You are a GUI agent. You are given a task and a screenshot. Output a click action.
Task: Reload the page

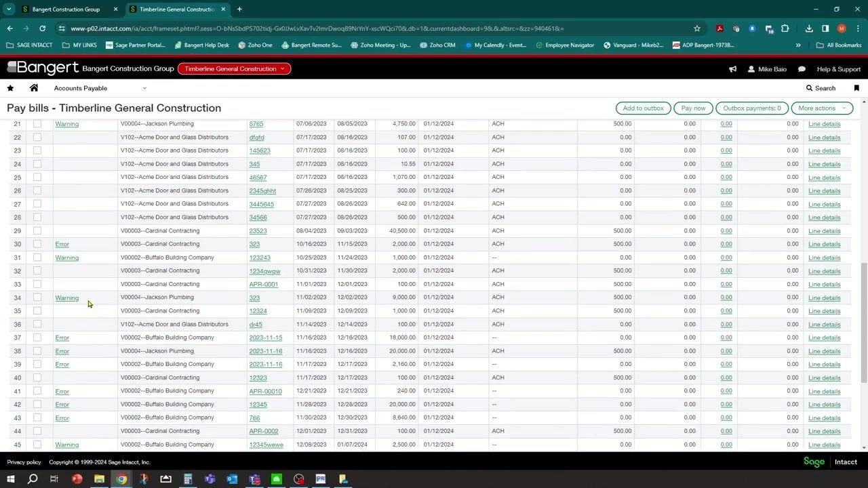coord(42,28)
